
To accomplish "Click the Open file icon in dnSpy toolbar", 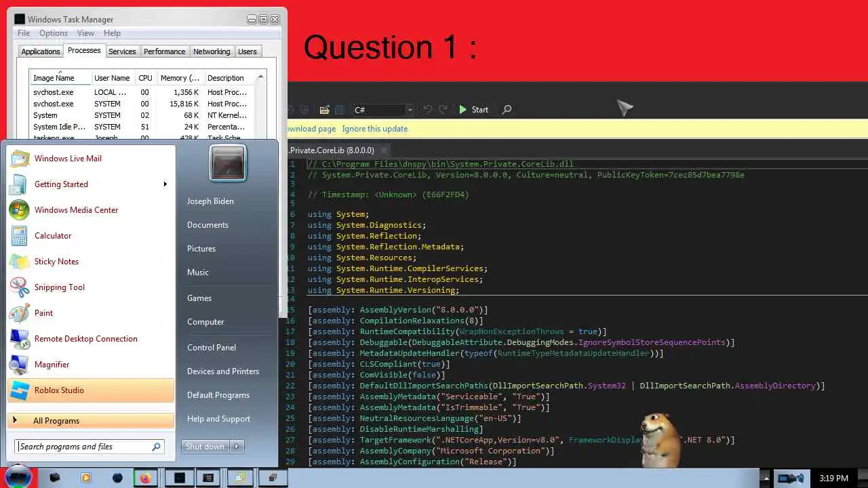I will tap(325, 109).
